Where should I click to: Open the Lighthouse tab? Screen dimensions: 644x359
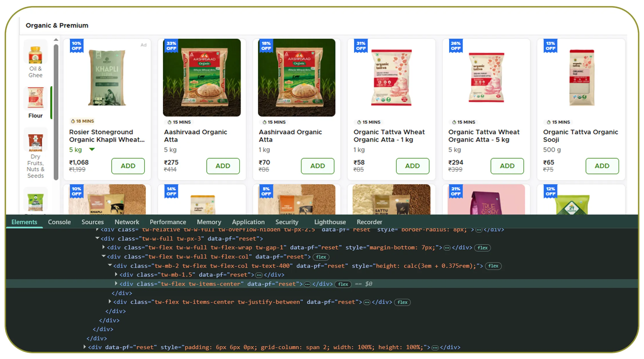pos(330,222)
